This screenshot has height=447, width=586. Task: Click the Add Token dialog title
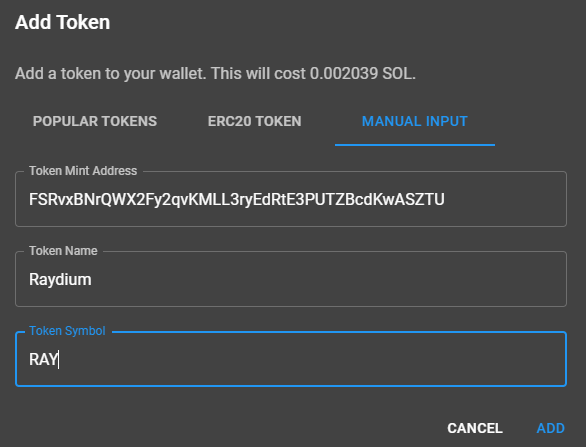point(62,22)
